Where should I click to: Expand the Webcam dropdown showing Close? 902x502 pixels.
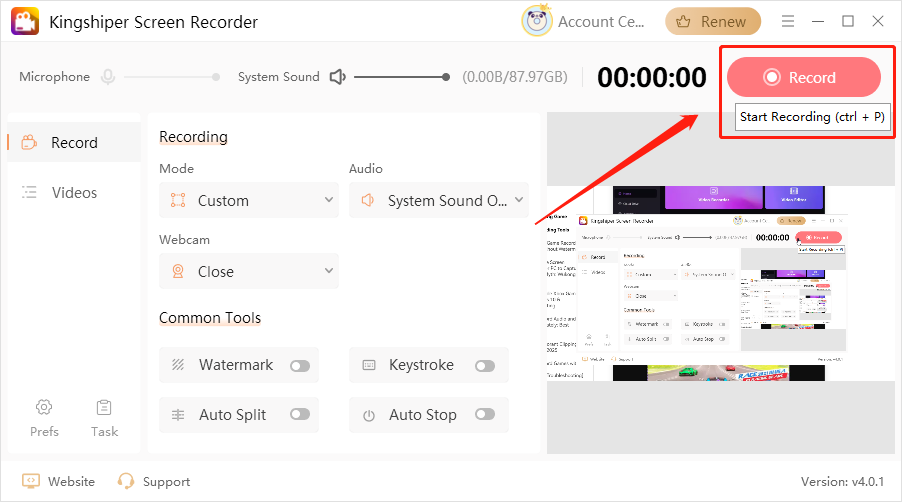tap(249, 271)
